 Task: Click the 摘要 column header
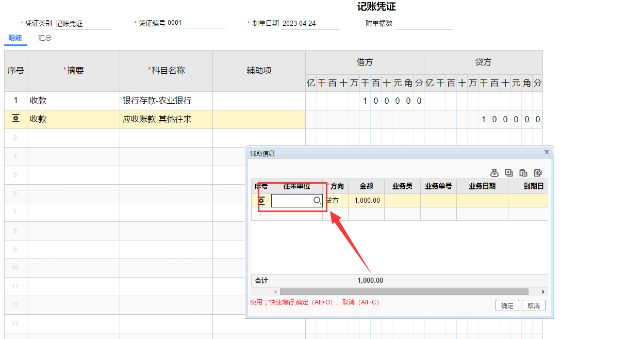[73, 71]
